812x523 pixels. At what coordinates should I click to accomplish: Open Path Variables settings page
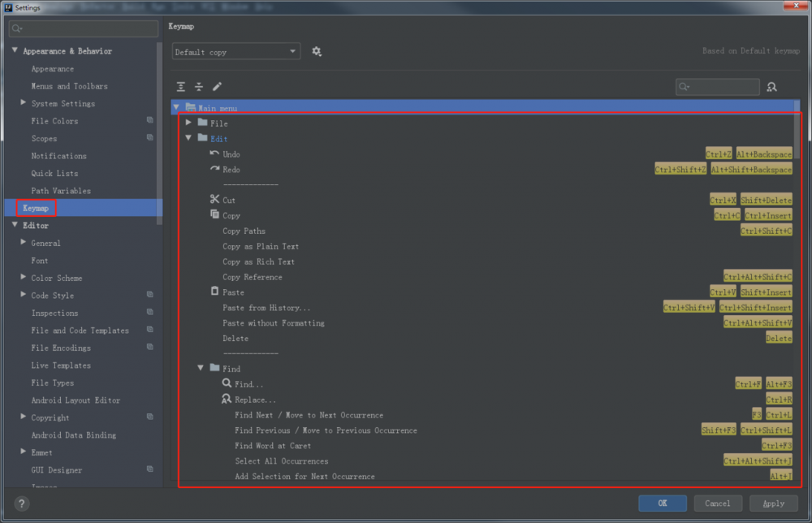(61, 191)
